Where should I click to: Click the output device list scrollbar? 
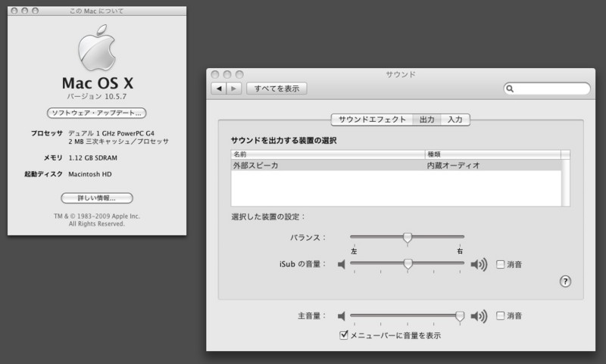(565, 182)
